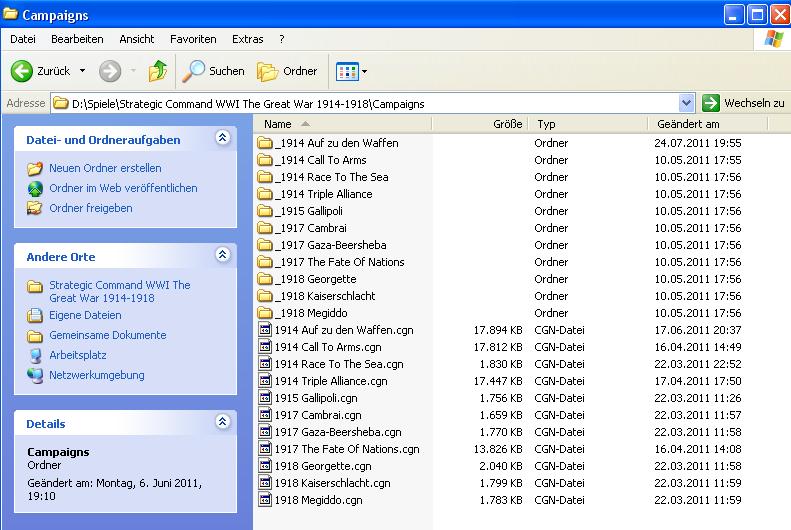The width and height of the screenshot is (791, 530).
Task: Click the grey forward arrow icon
Action: coord(110,71)
